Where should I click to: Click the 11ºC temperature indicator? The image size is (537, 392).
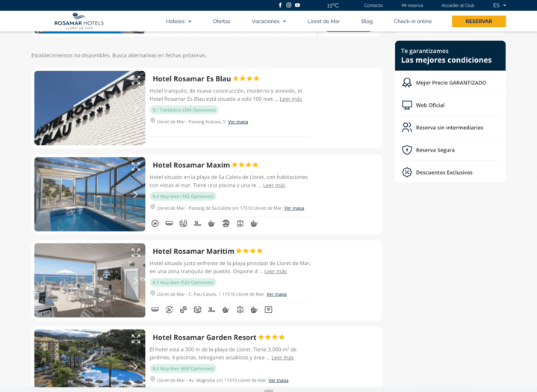332,5
